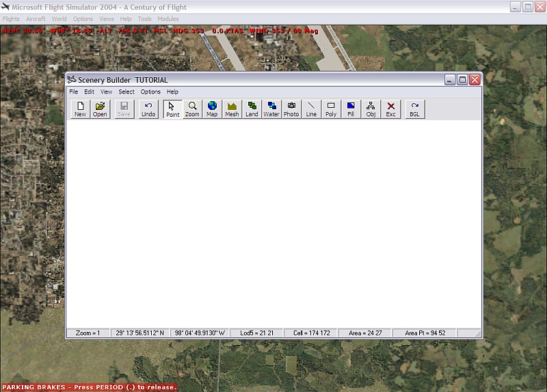
Task: Click latitude 29° 13' 56.5112" N
Action: tap(140, 333)
